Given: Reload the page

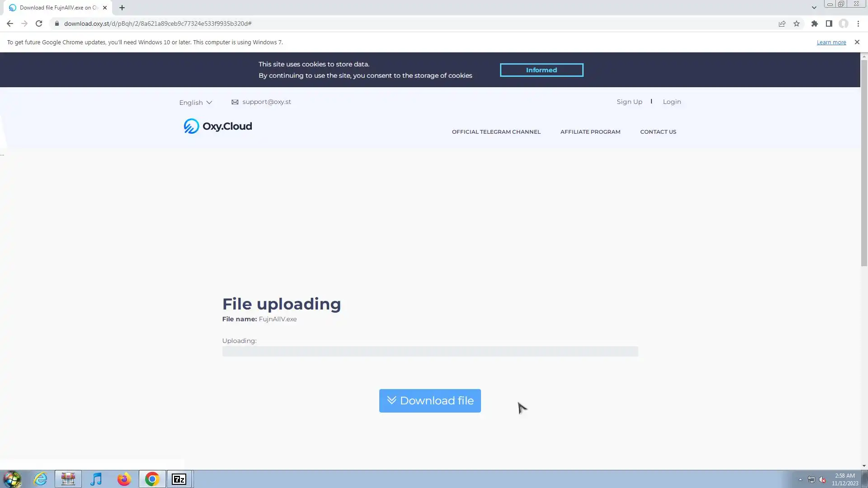Looking at the screenshot, I should coord(39,23).
